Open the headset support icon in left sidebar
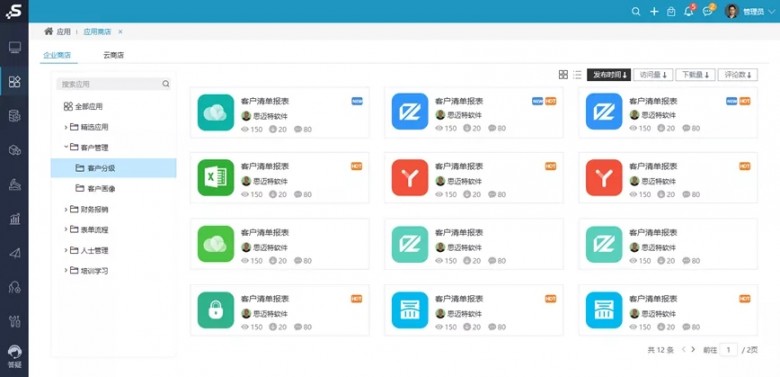The width and height of the screenshot is (780, 377). pyautogui.click(x=15, y=287)
